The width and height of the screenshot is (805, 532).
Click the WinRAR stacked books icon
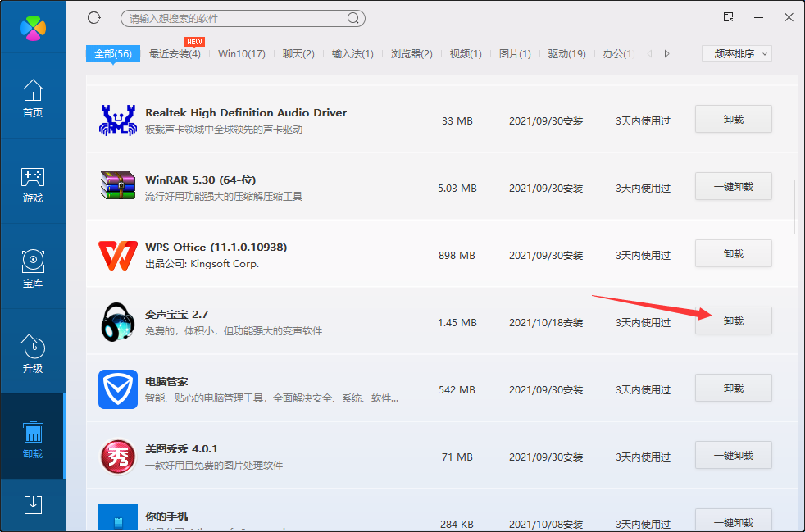118,185
